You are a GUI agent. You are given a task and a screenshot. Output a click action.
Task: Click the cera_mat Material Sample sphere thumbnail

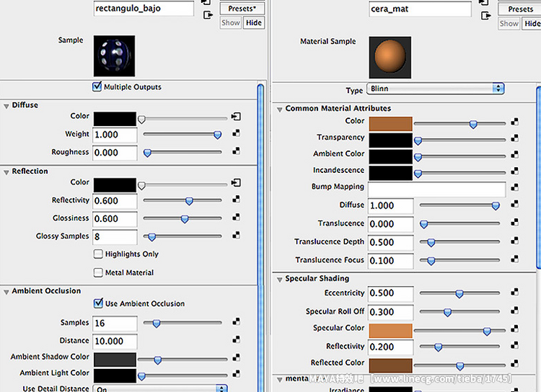coord(390,58)
